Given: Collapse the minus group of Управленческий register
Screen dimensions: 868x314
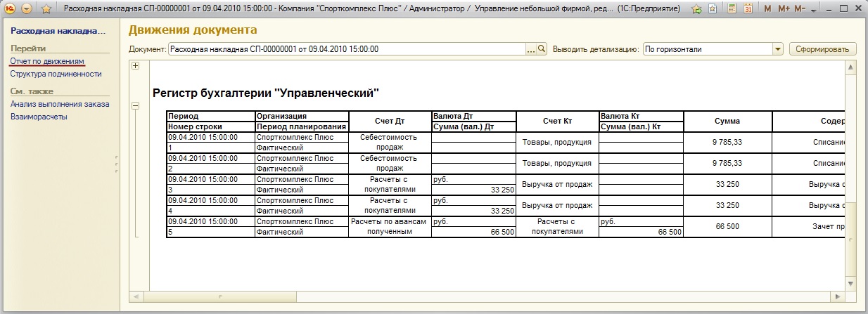Looking at the screenshot, I should pyautogui.click(x=136, y=106).
